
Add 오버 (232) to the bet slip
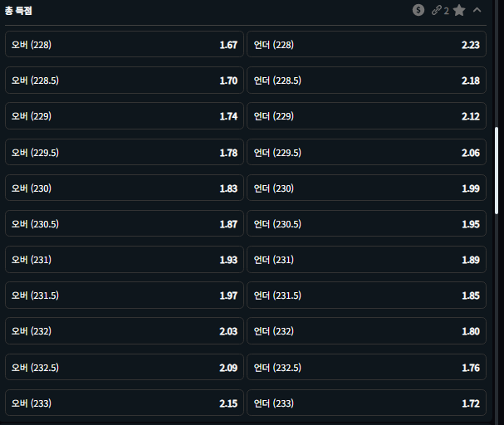coord(125,331)
